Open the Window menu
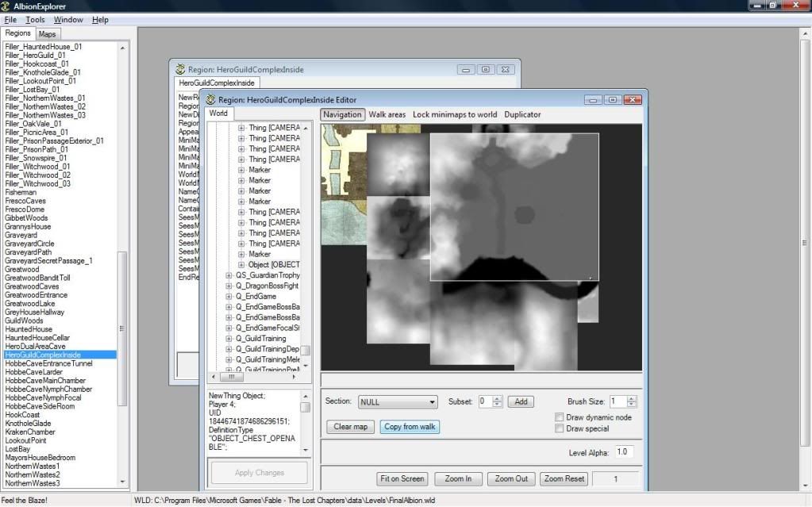 pos(68,20)
